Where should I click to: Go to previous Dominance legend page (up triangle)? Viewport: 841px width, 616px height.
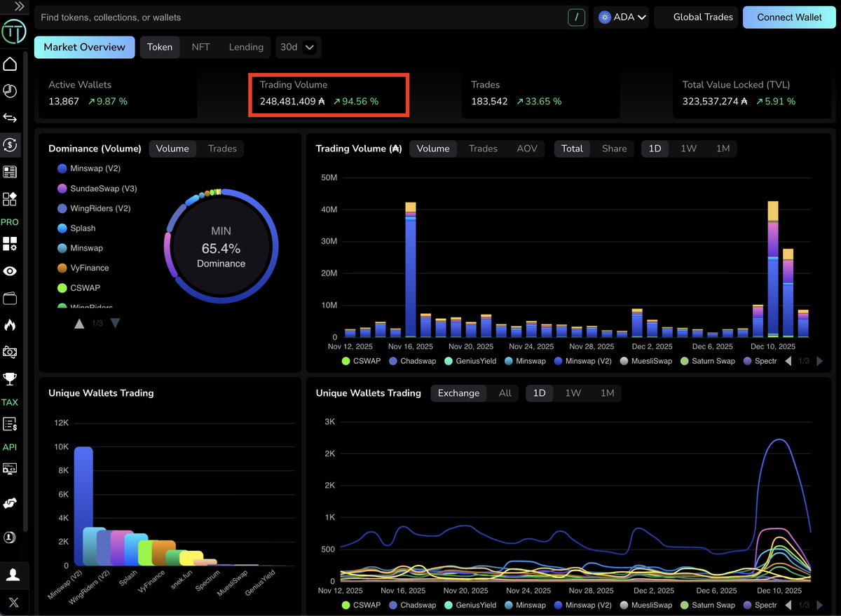79,323
